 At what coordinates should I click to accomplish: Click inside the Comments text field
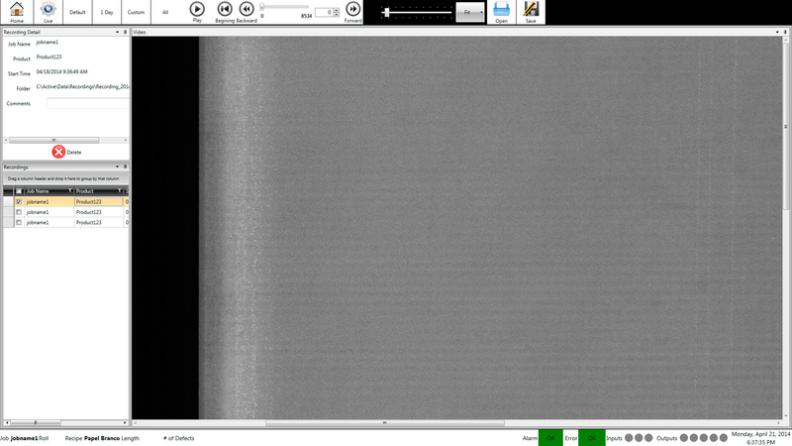88,103
